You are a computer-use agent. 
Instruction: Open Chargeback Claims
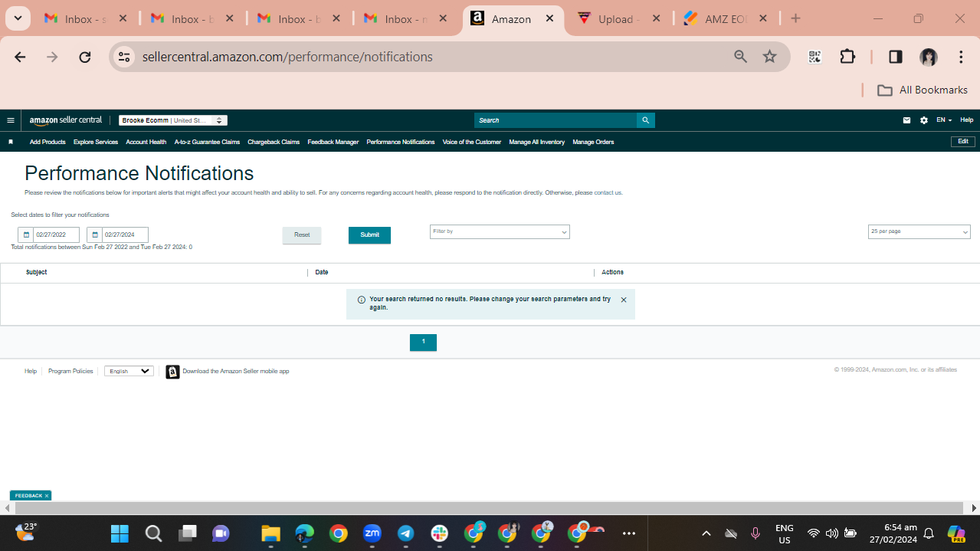(274, 142)
